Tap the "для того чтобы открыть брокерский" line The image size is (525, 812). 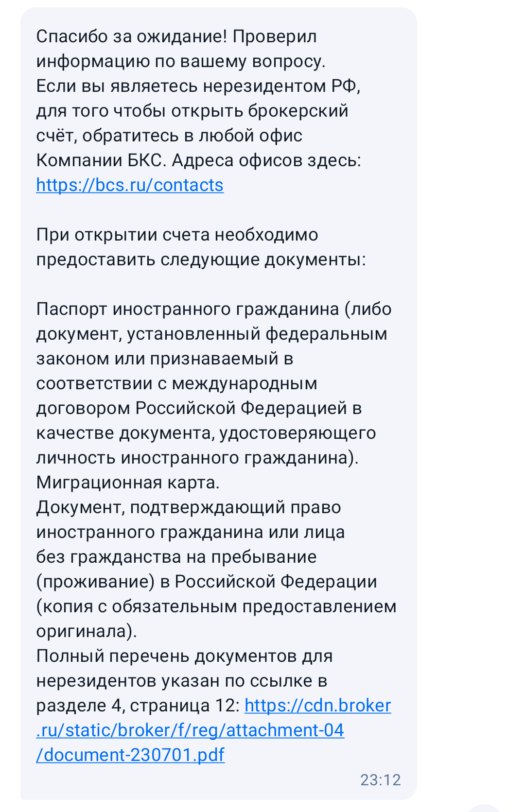point(192,111)
